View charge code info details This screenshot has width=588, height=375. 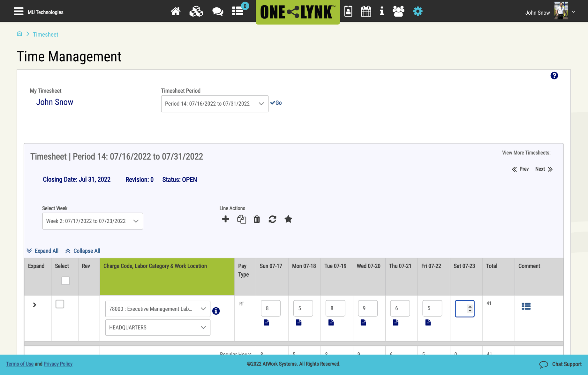(x=216, y=311)
